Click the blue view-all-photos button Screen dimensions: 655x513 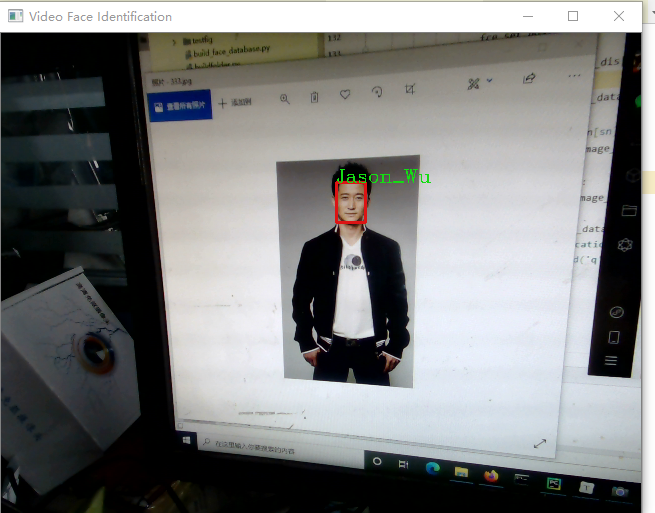pos(180,105)
